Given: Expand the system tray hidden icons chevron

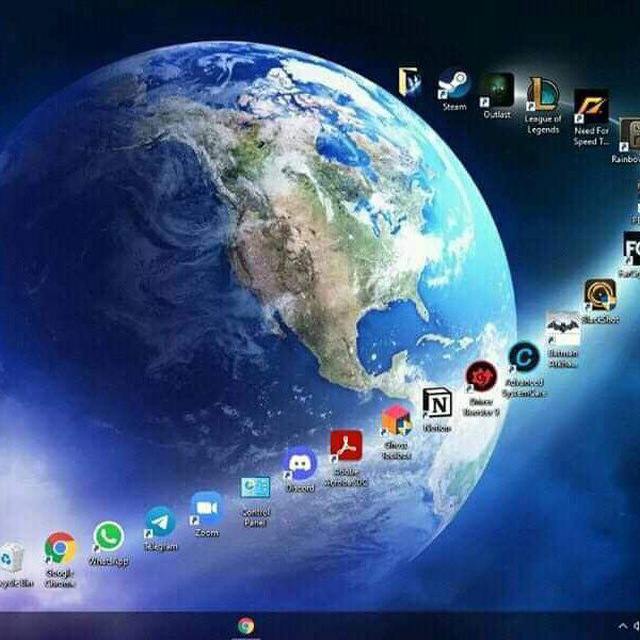Looking at the screenshot, I should tap(622, 626).
